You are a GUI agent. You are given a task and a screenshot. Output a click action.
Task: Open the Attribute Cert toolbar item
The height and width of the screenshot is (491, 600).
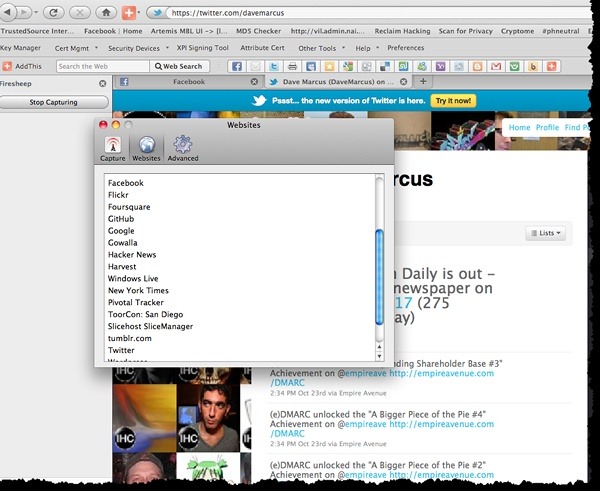coord(262,48)
